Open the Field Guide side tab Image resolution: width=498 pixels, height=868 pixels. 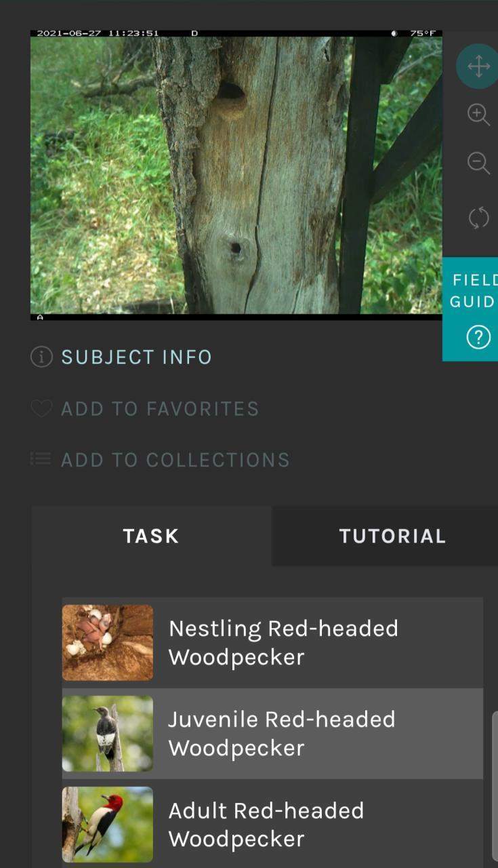(474, 291)
